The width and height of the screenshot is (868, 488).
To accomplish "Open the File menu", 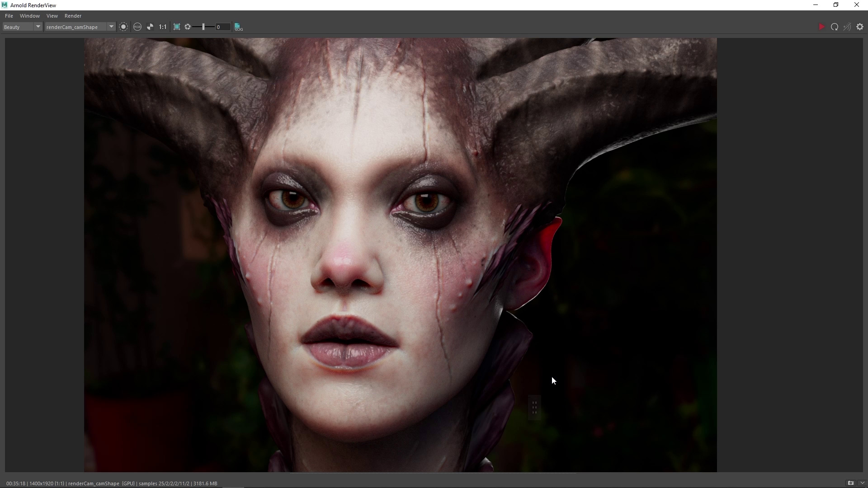I will 9,15.
